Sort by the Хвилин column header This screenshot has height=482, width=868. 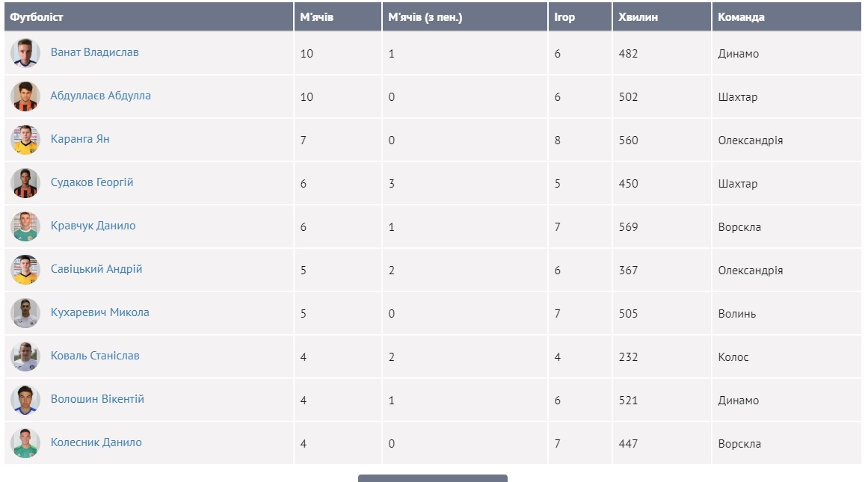pyautogui.click(x=638, y=16)
